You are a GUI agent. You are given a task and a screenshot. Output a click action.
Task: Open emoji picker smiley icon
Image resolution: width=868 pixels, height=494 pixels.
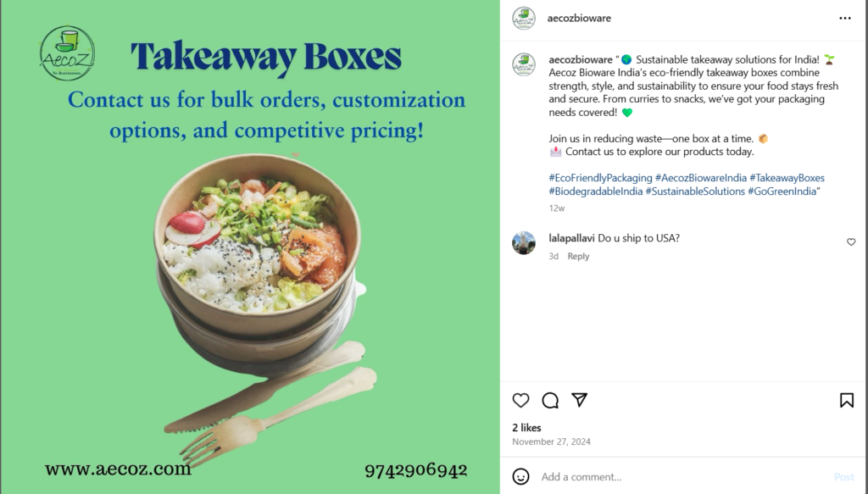520,476
